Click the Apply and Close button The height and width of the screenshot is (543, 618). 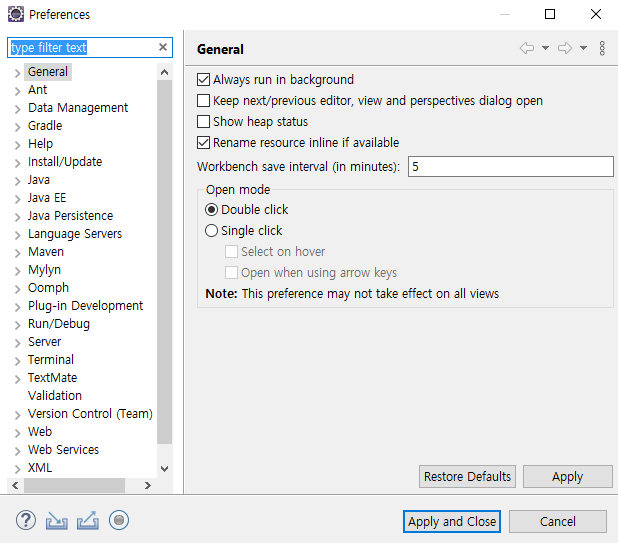click(x=452, y=521)
